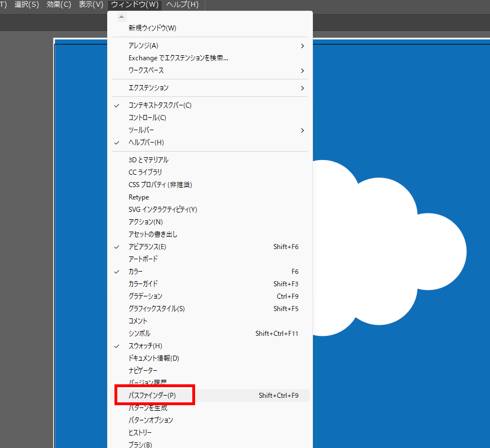The height and width of the screenshot is (448, 490).
Task: Disable the アピアランス(E) panel
Action: tap(147, 247)
